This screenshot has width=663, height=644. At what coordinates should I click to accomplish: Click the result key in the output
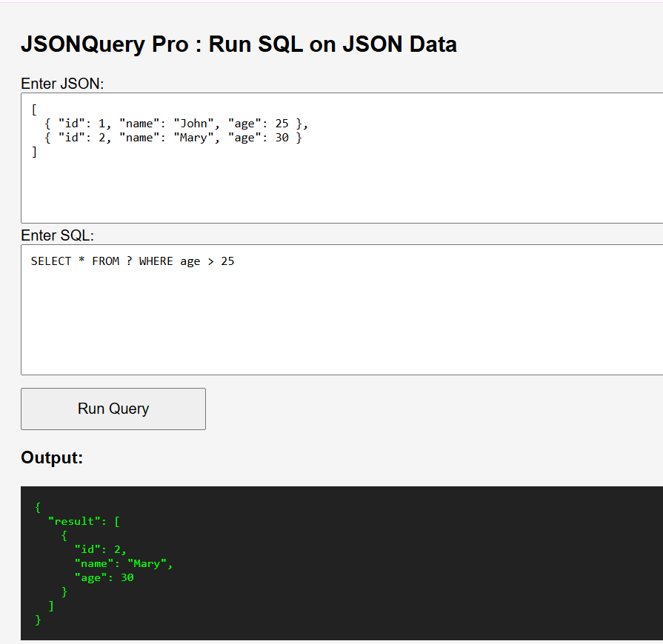tap(70, 520)
